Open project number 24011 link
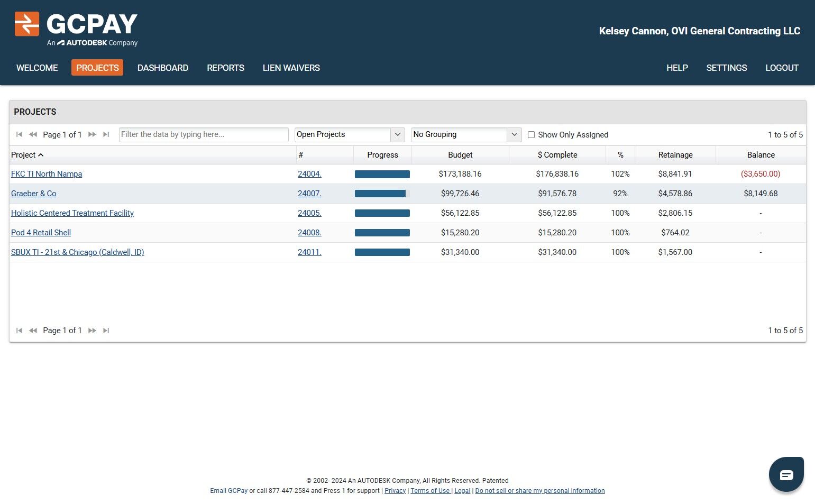This screenshot has width=815, height=504. (x=309, y=252)
